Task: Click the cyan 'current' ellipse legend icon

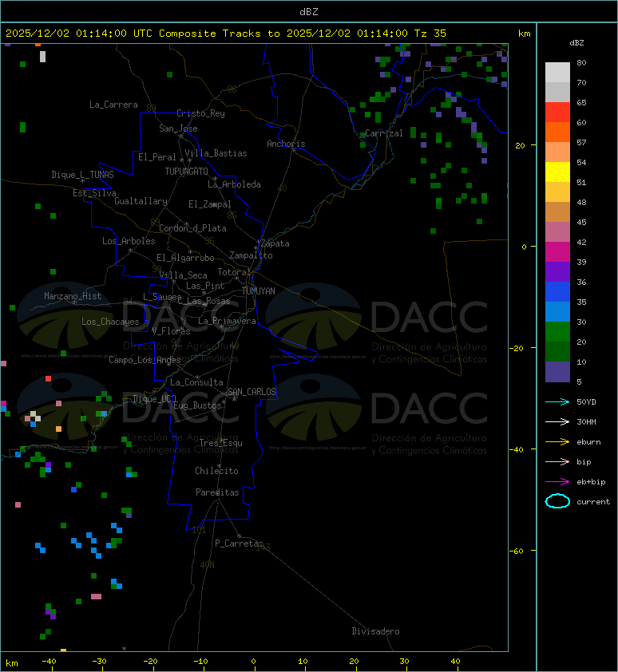Action: click(x=557, y=501)
